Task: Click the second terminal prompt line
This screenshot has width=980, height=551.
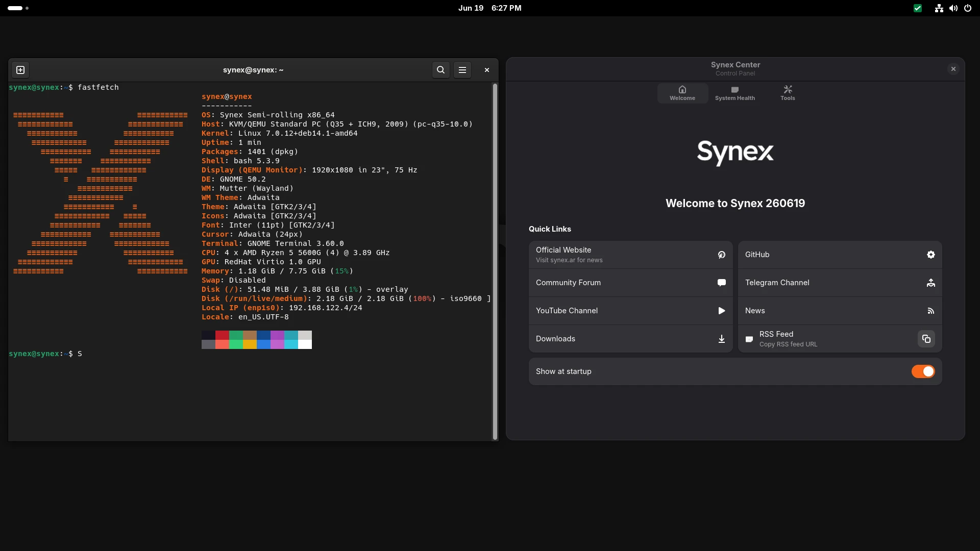Action: coord(45,354)
